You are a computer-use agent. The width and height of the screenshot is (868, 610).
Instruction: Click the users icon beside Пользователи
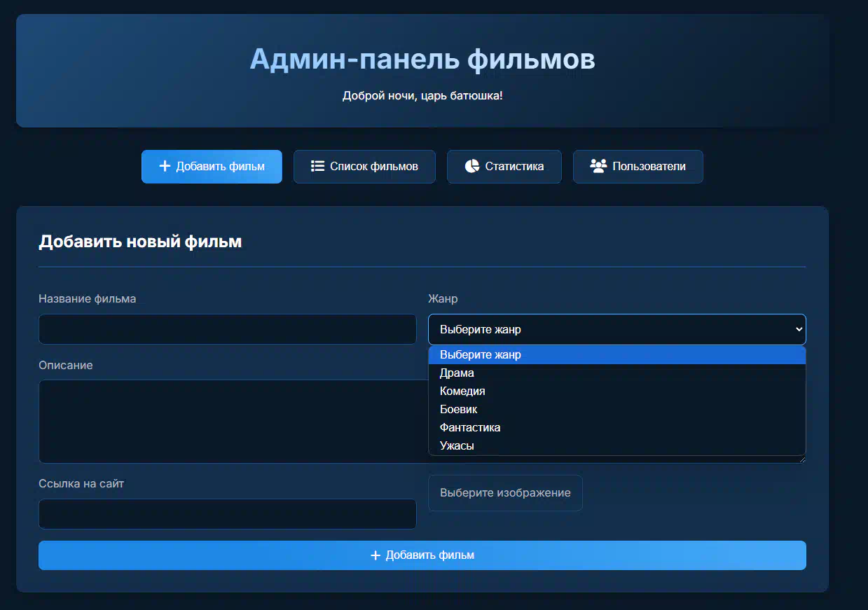click(x=598, y=166)
